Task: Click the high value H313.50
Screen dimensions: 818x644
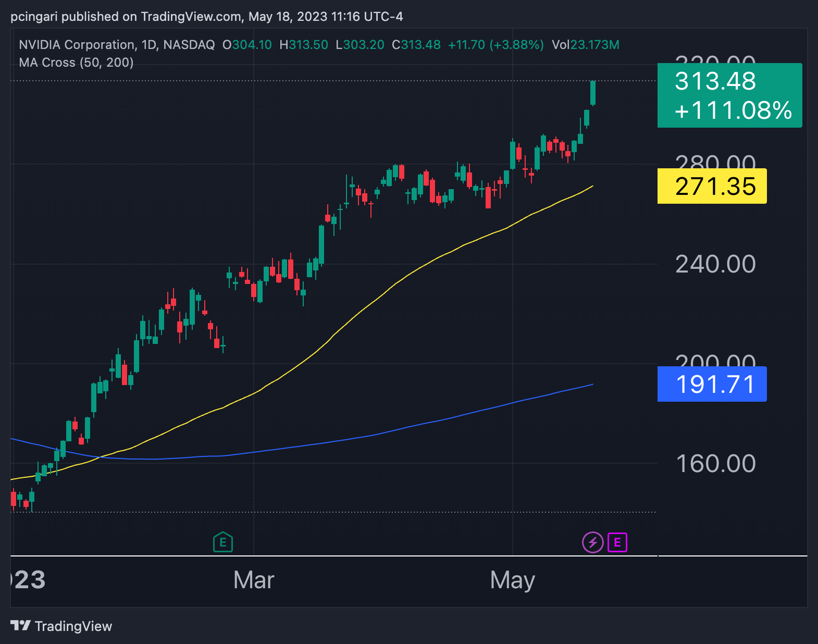Action: click(x=304, y=45)
